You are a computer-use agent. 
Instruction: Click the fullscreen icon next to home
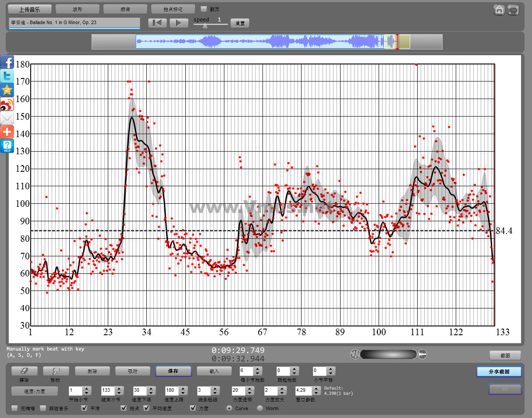pos(513,10)
